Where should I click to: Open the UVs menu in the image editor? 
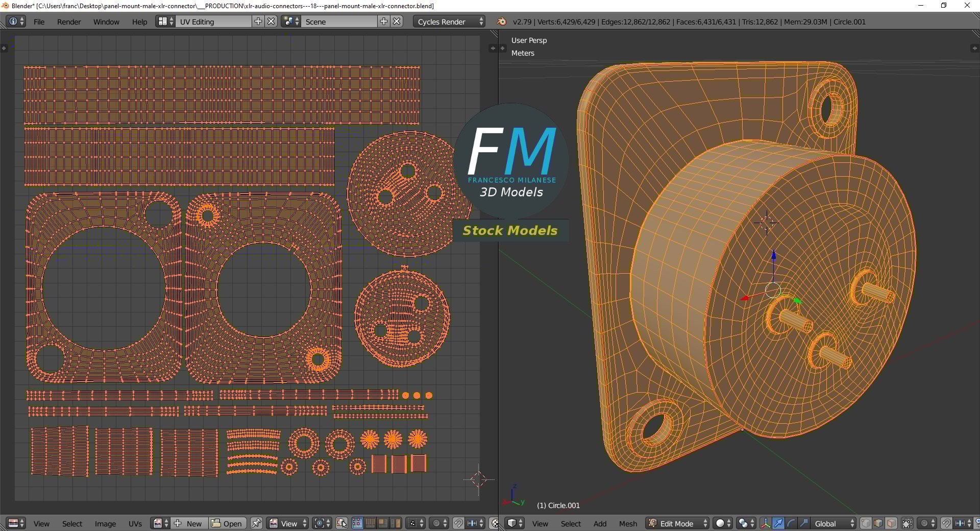135,523
